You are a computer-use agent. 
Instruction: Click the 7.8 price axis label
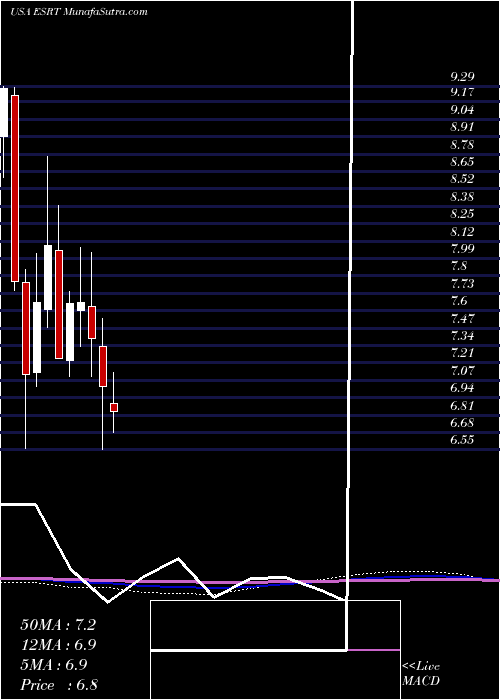click(x=459, y=267)
